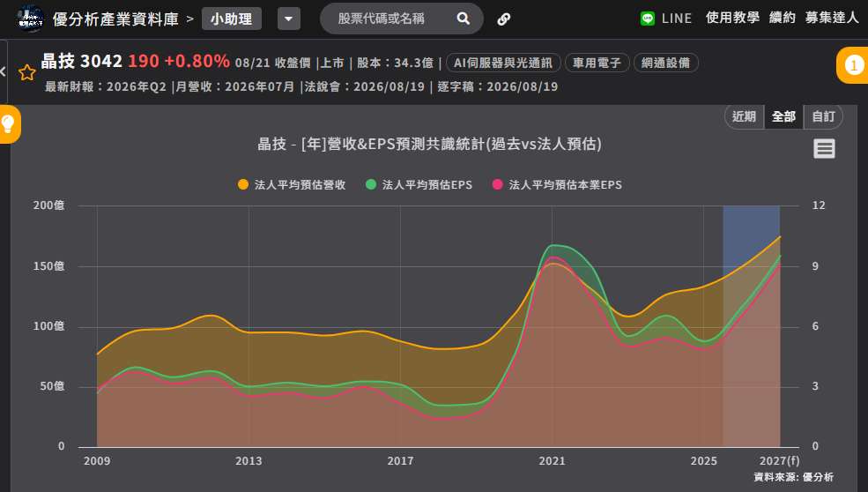Screen dimensions: 868x492
Task: Collapse the left sidebar chevron
Action: point(4,71)
